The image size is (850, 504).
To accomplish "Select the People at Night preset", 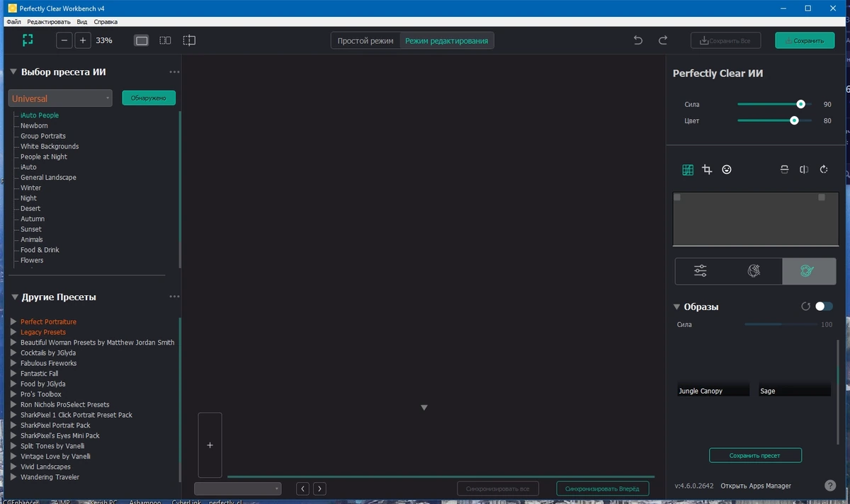I will point(44,156).
